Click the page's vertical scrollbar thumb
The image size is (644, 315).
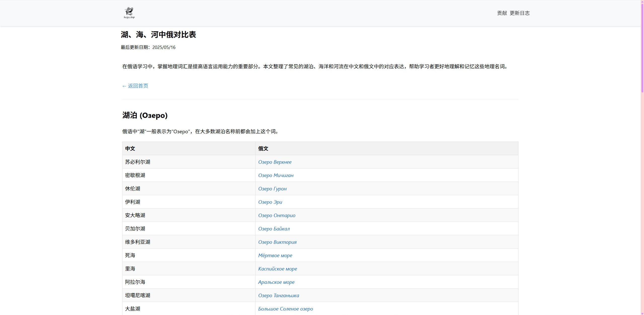pos(642,48)
